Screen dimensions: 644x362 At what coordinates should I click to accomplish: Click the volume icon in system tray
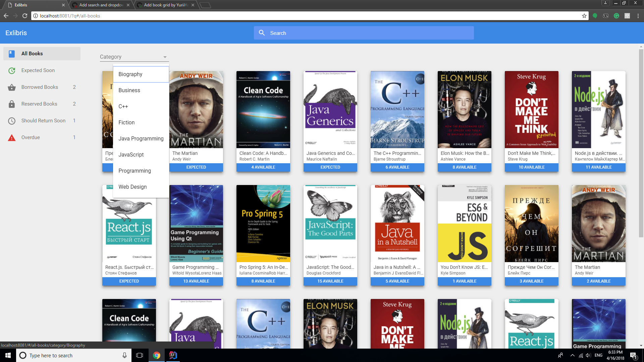pos(588,355)
